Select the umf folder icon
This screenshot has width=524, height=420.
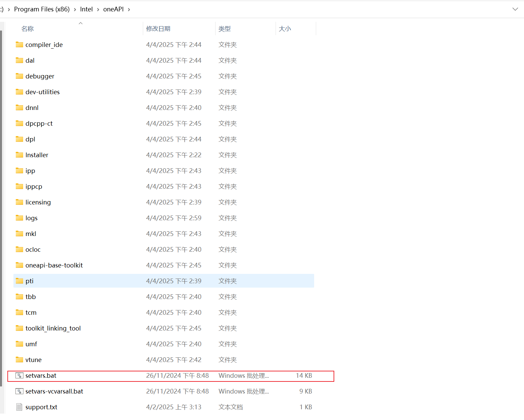[19, 344]
